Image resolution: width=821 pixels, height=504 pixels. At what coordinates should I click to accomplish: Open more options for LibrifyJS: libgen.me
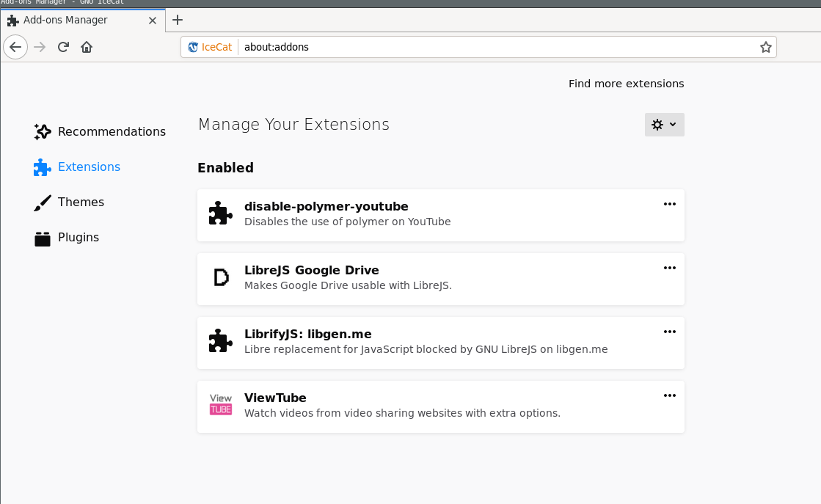click(x=670, y=332)
